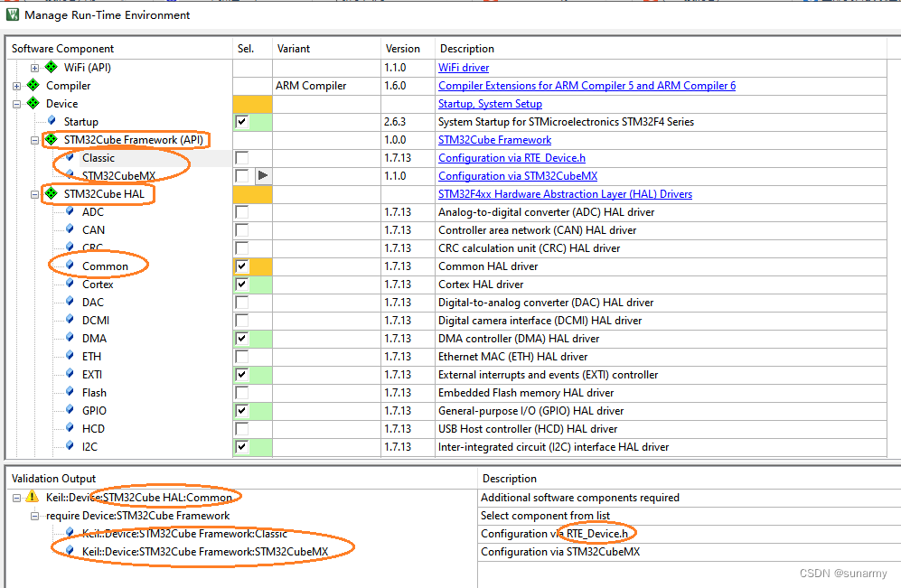Click the WiFi (API) green diamond icon
The width and height of the screenshot is (901, 588).
pos(52,67)
